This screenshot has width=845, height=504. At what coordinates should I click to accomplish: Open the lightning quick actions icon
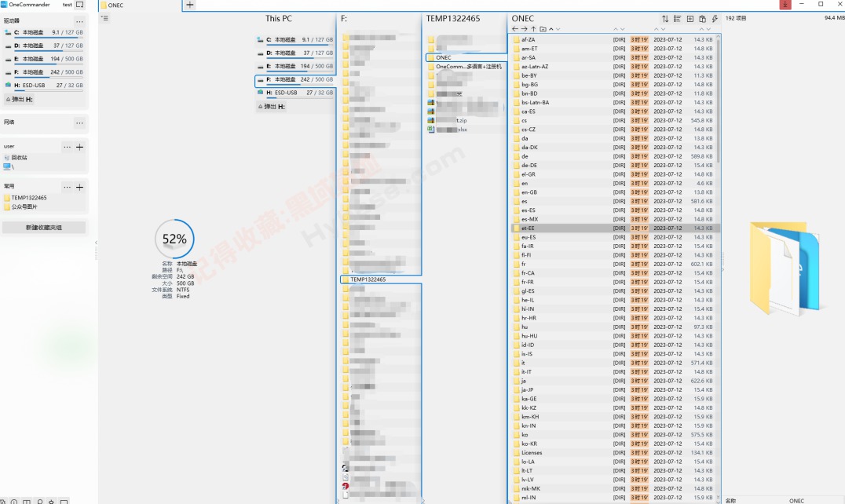click(715, 18)
